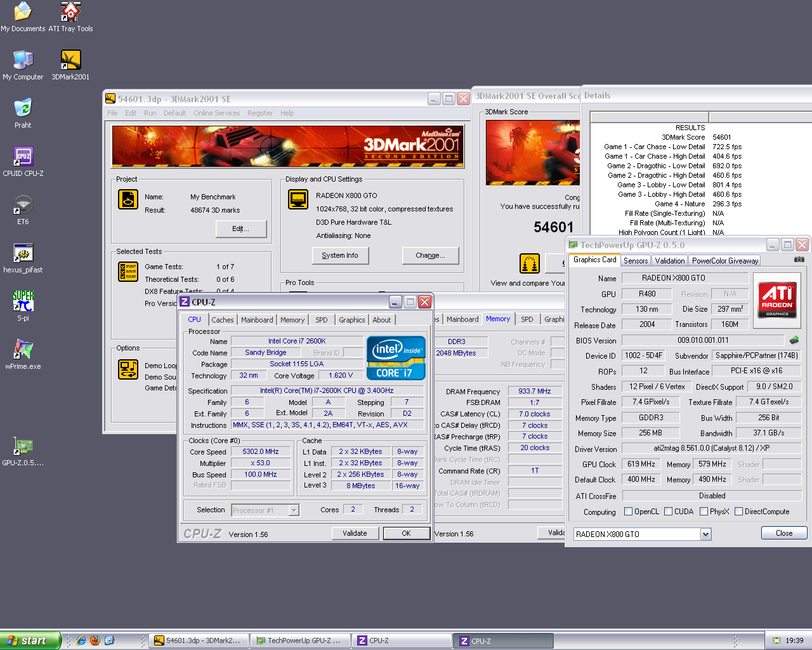This screenshot has width=812, height=650.
Task: Switch to the Graphics tab in front CPU-Z
Action: (x=351, y=320)
